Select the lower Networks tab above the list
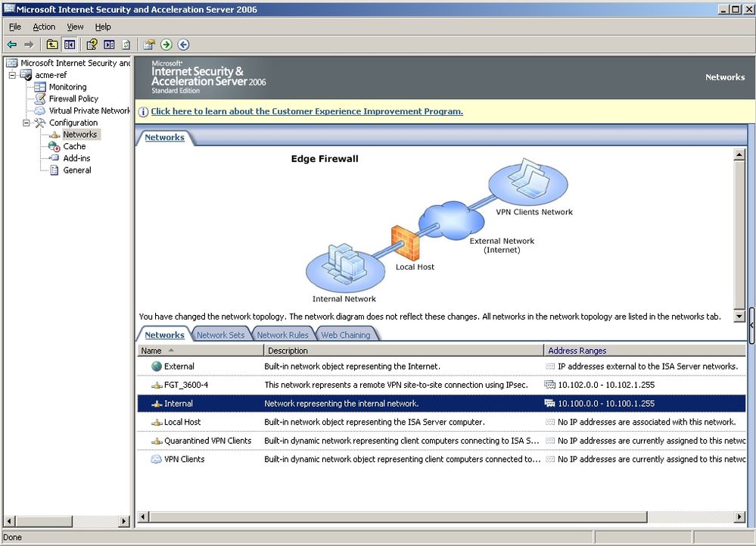 point(164,335)
